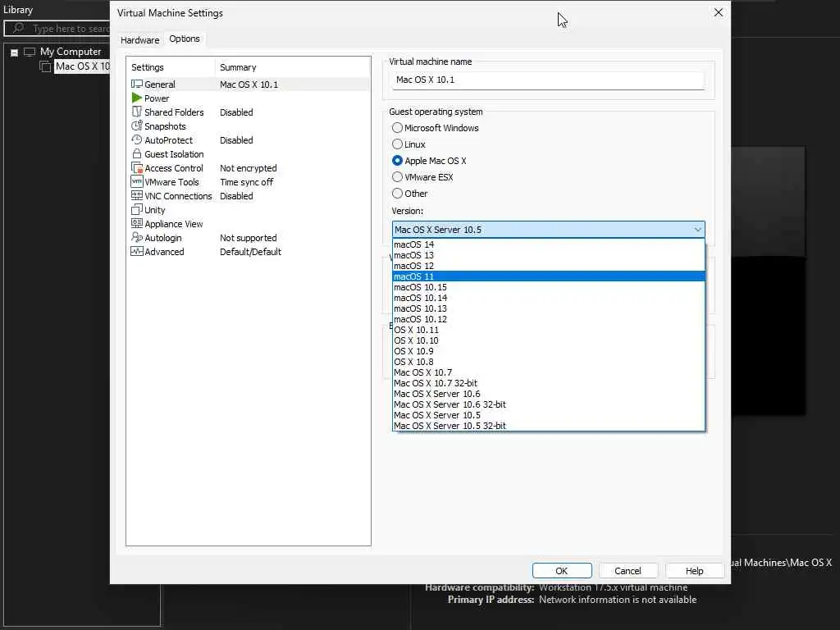Pick macOS 11 from version list
Screen dimensions: 840x630
coord(549,276)
